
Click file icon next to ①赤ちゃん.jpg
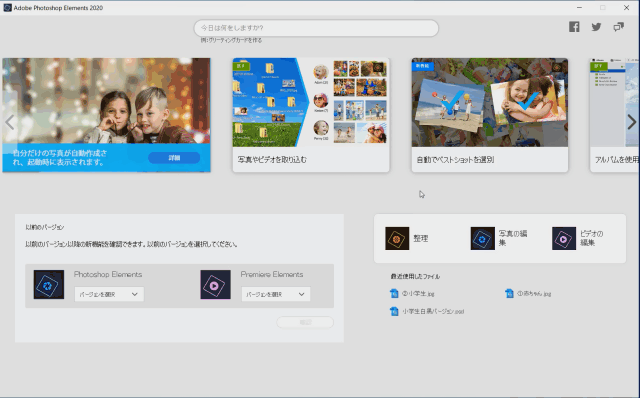(x=509, y=293)
